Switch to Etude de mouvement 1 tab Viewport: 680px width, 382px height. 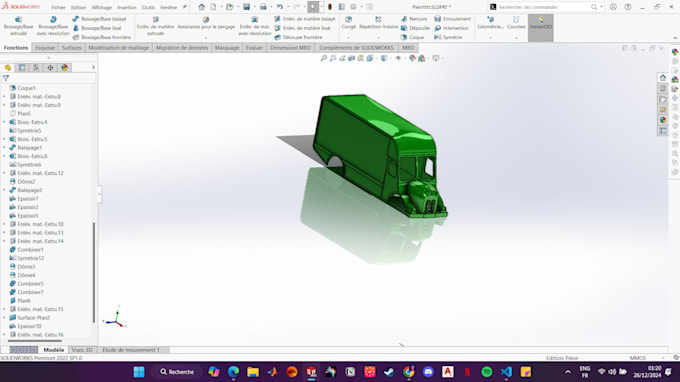pos(131,350)
